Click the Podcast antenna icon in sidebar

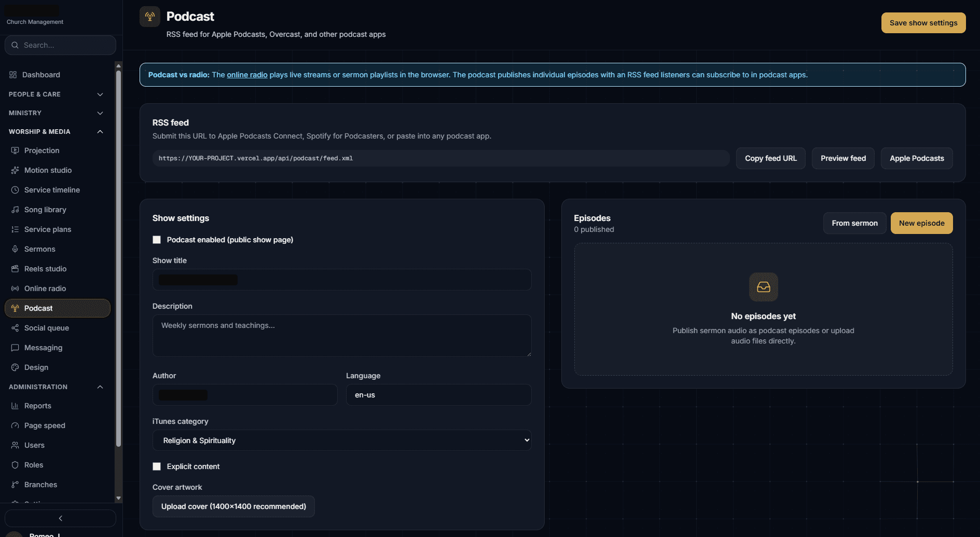coord(15,308)
